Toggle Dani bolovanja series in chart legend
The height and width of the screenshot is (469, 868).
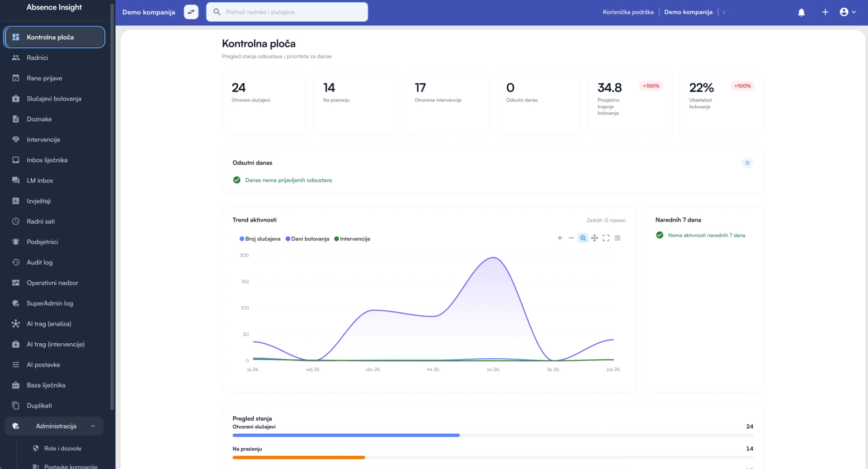[x=307, y=239]
